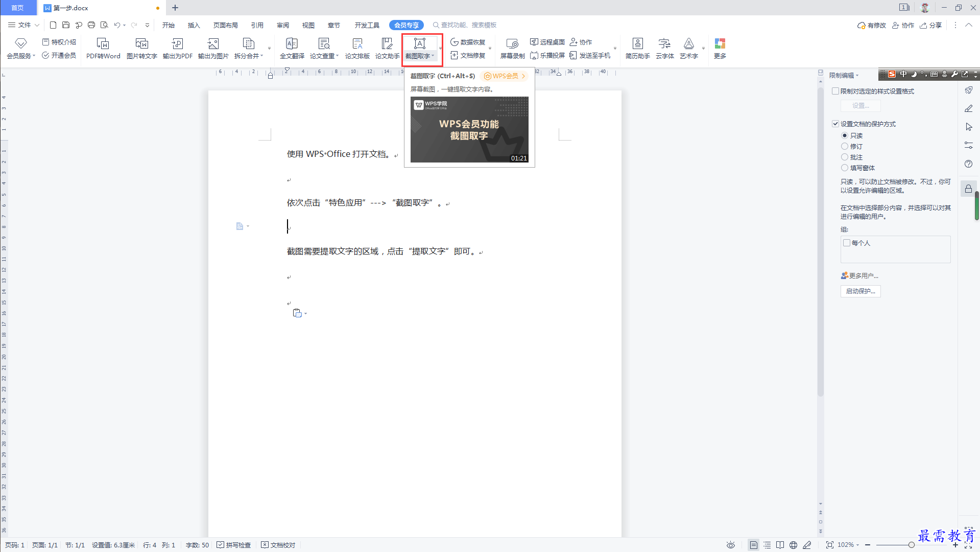Click the zoom slider handle in status bar
The height and width of the screenshot is (552, 980).
(911, 545)
